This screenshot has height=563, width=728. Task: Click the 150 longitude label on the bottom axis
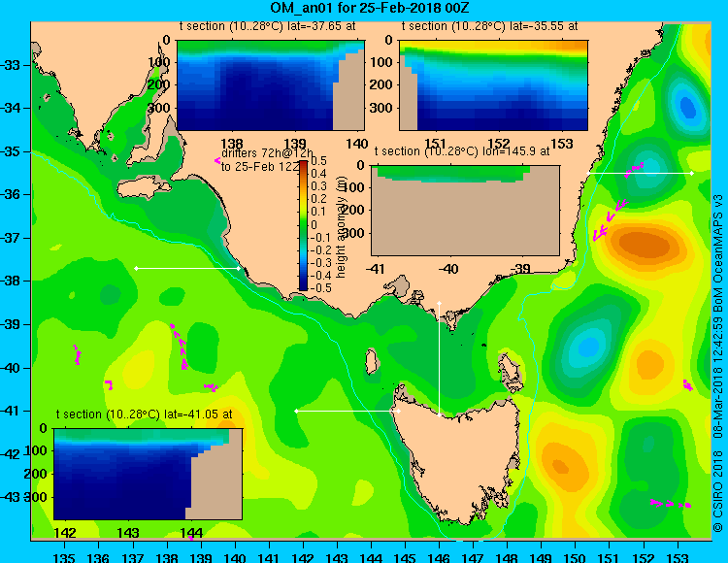point(576,558)
